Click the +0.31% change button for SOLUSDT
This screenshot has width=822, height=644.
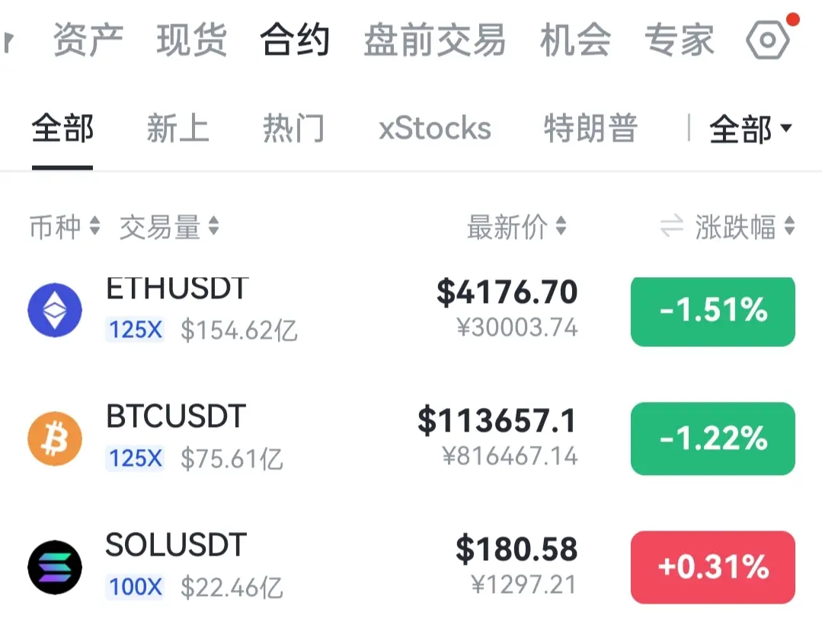(713, 567)
